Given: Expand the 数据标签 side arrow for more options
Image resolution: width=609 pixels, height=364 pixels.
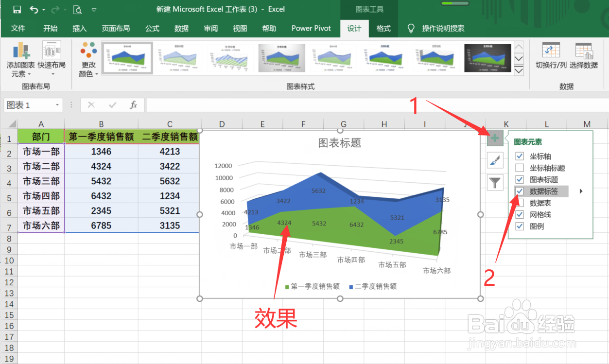Looking at the screenshot, I should [581, 191].
